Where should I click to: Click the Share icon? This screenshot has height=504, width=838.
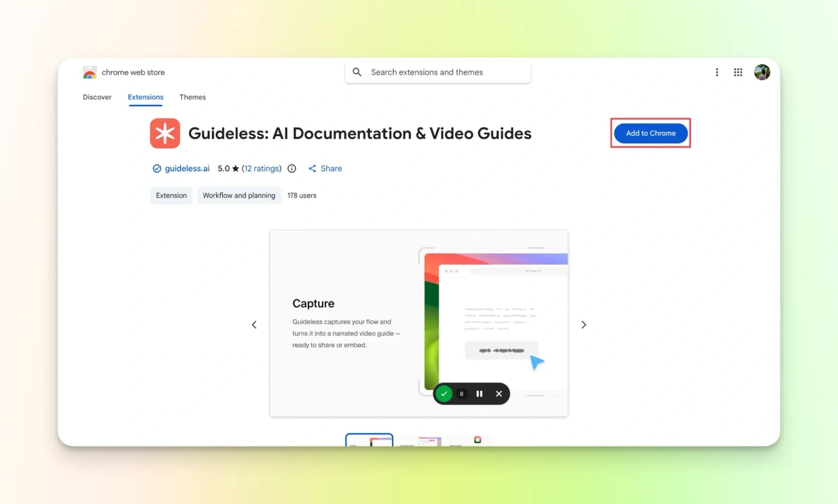click(x=313, y=168)
